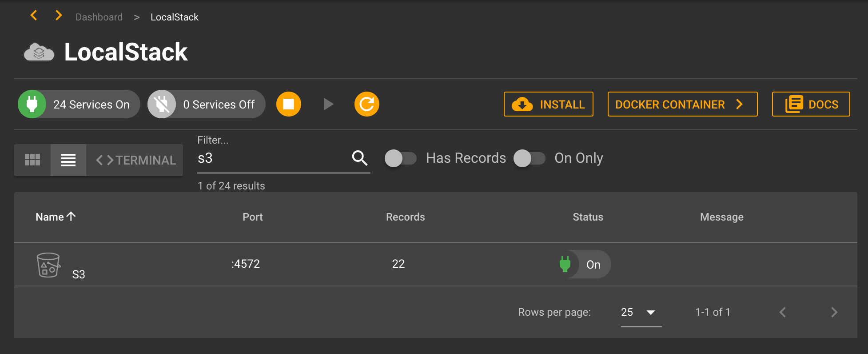Click the S3 bucket service icon
Image resolution: width=868 pixels, height=354 pixels.
coord(48,265)
